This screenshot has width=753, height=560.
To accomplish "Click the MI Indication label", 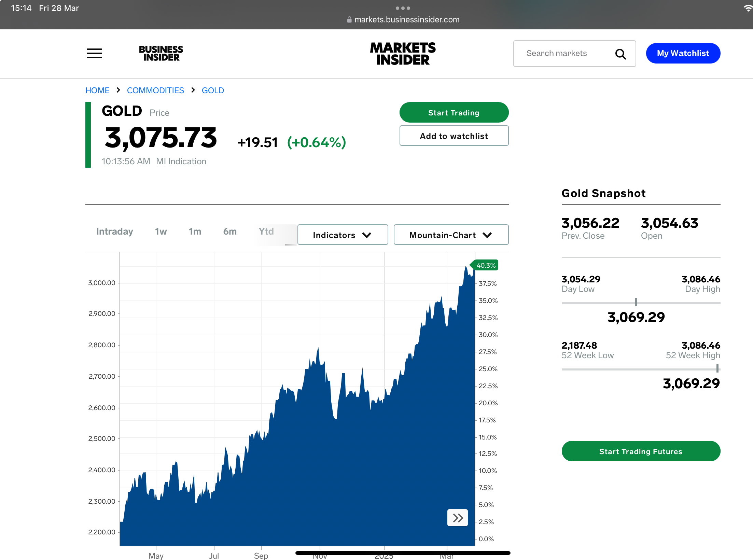I will tap(181, 161).
